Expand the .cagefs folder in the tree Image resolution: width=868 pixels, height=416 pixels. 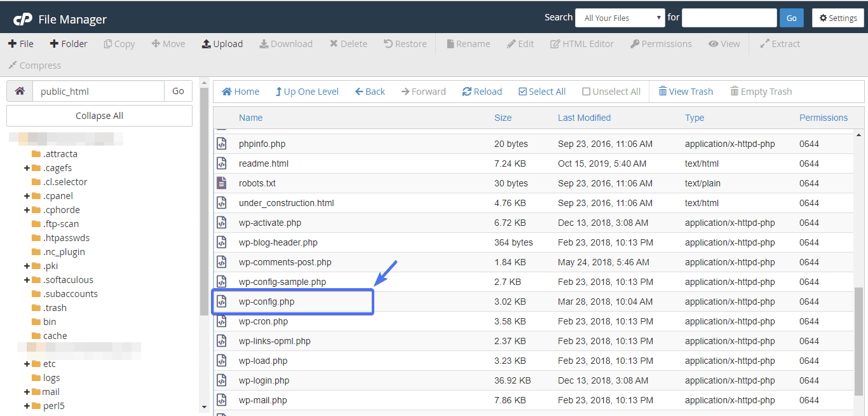coord(27,168)
